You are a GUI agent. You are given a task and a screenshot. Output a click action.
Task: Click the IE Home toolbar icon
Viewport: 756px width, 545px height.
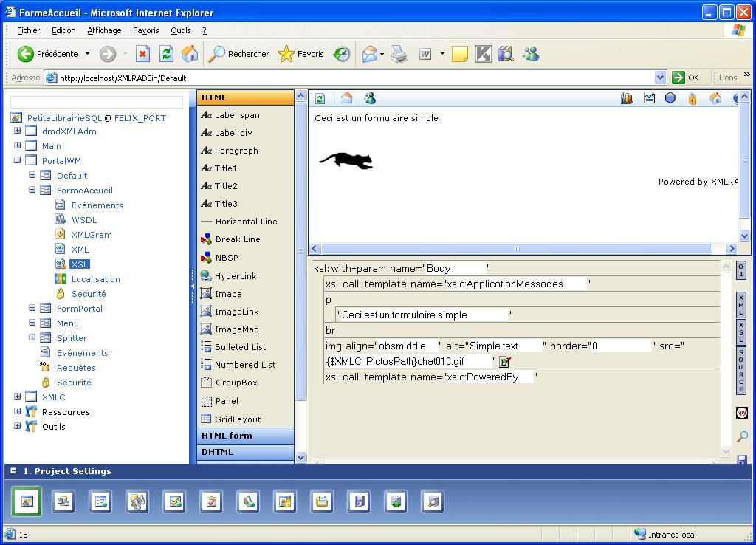190,54
